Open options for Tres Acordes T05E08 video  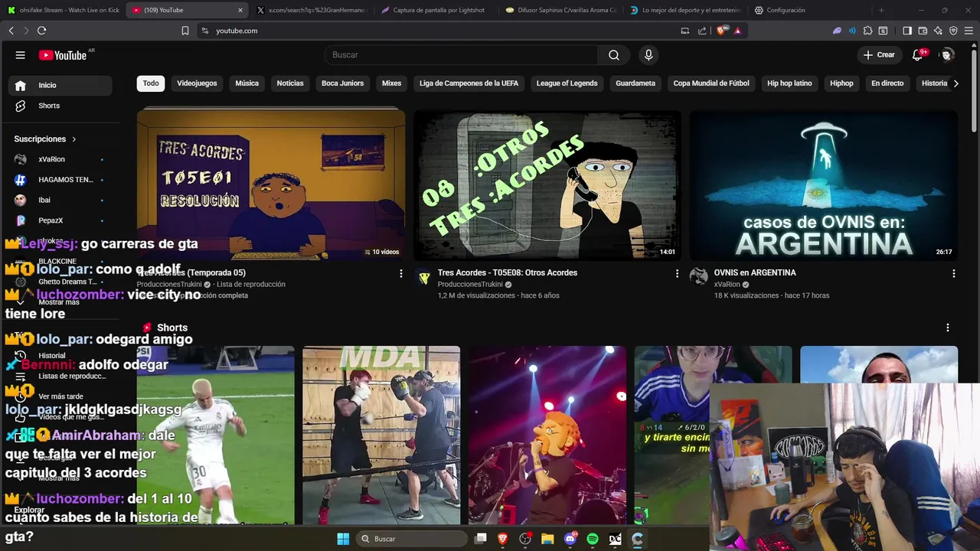677,273
